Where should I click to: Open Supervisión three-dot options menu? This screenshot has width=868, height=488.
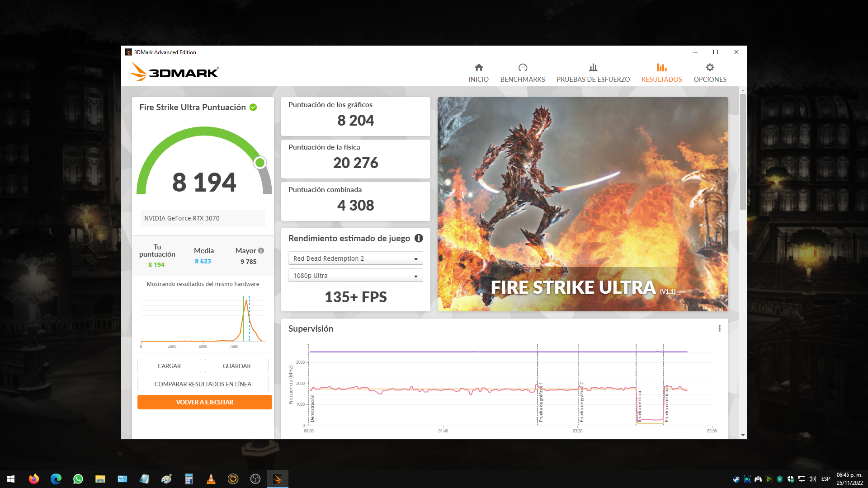pyautogui.click(x=719, y=328)
